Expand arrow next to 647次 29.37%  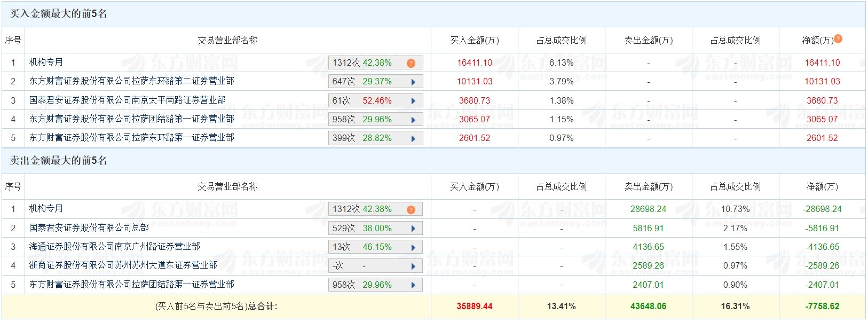click(413, 82)
